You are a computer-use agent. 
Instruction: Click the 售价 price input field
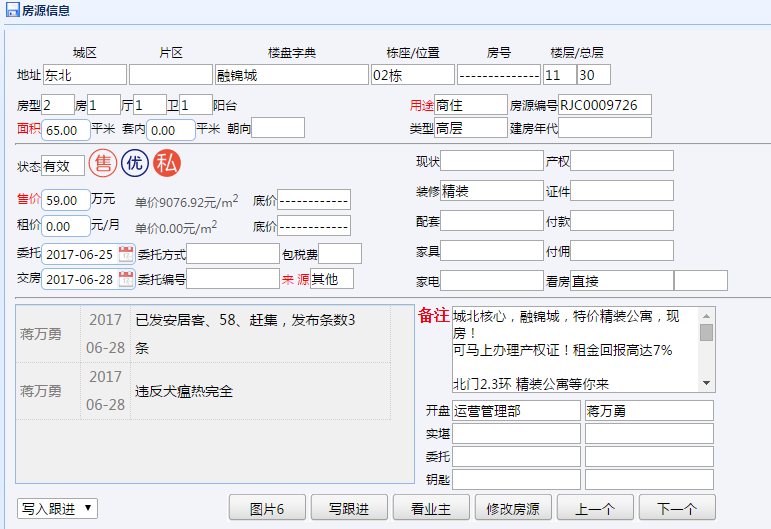coord(66,199)
